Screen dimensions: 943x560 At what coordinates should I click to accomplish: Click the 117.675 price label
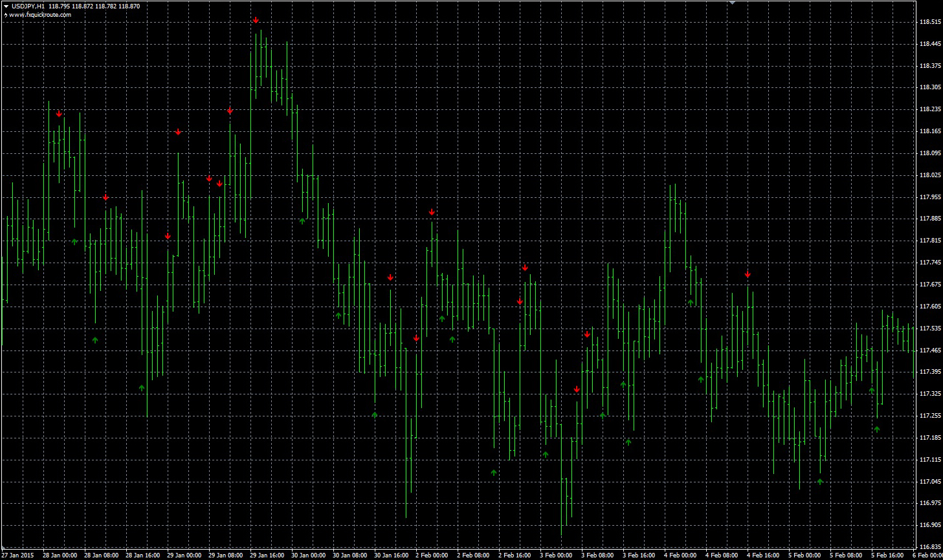pyautogui.click(x=929, y=285)
